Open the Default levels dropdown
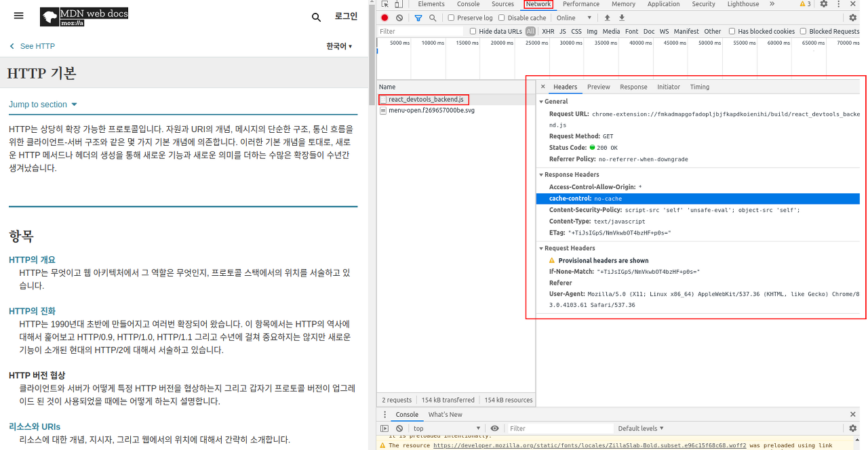This screenshot has height=450, width=868. click(641, 428)
